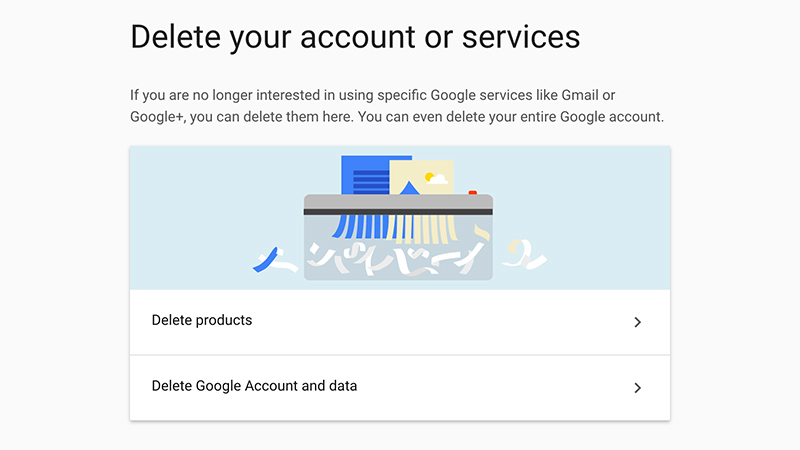Click the pile of scraps inside the shredder bin
Viewport: 800px width, 450px height.
click(396, 259)
